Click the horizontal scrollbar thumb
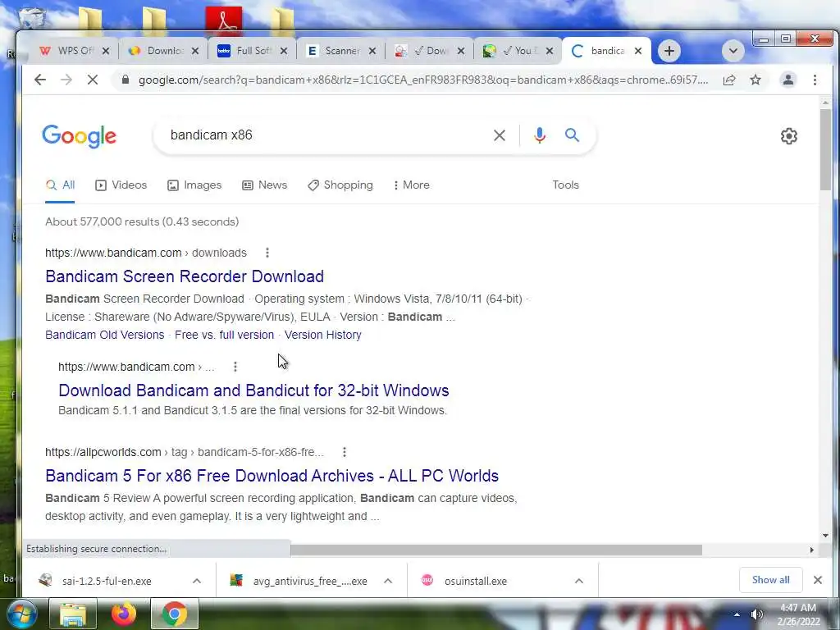This screenshot has height=630, width=840. 496,550
